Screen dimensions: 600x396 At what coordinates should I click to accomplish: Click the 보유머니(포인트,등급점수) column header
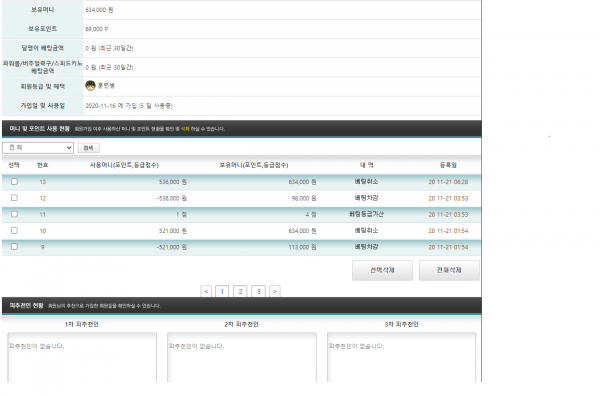coord(254,165)
